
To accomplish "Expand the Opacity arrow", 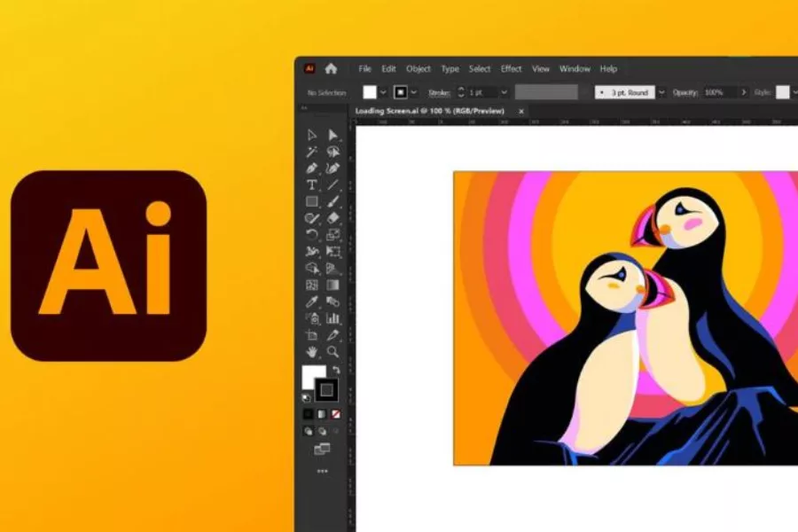I will (744, 92).
